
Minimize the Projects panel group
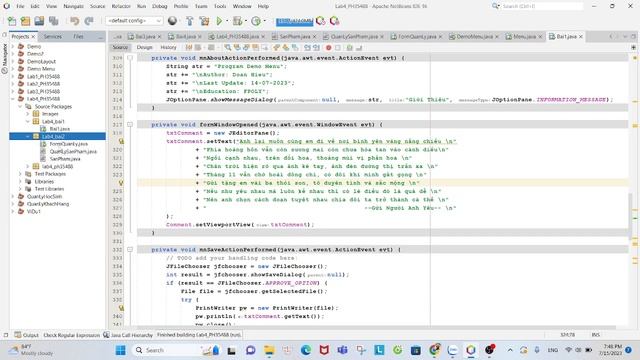tap(100, 37)
